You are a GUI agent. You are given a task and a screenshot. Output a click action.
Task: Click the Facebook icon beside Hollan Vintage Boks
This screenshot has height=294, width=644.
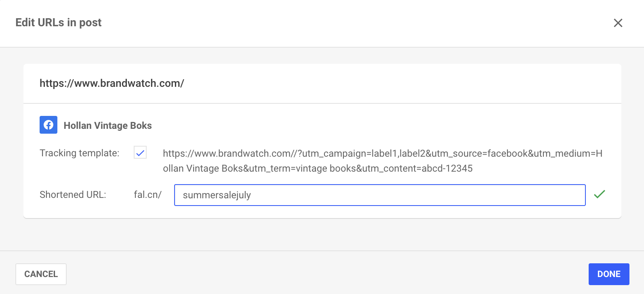(48, 125)
